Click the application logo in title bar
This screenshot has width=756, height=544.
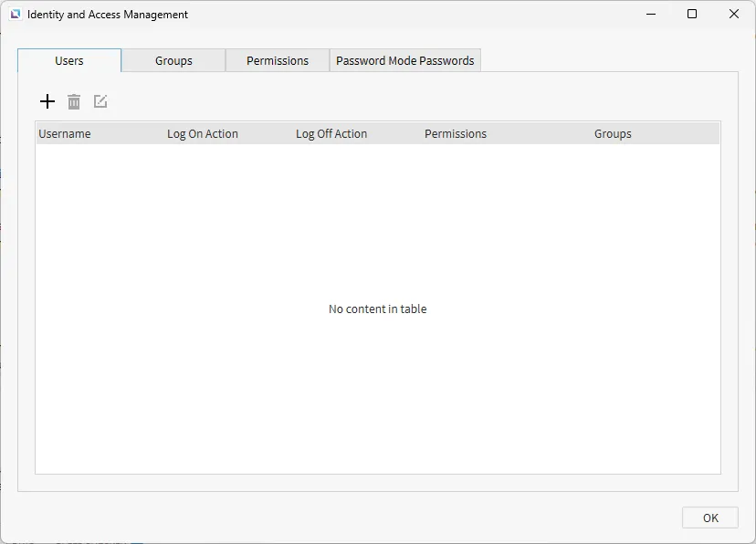(15, 15)
